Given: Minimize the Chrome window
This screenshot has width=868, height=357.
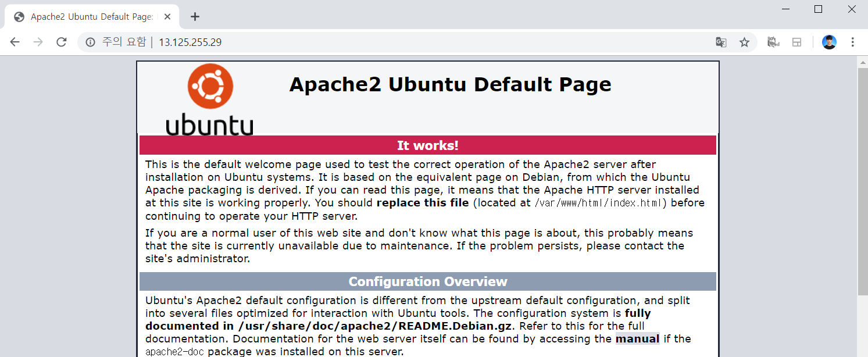Looking at the screenshot, I should pos(785,9).
